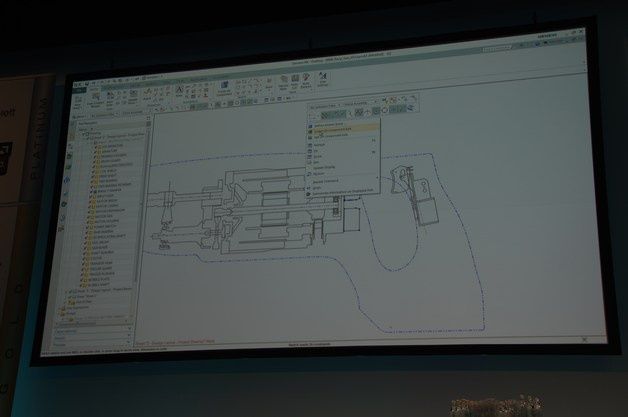This screenshot has width=628, height=417.
Task: Click the rightmost ribbon icon with crossed tools
Action: click(x=322, y=77)
